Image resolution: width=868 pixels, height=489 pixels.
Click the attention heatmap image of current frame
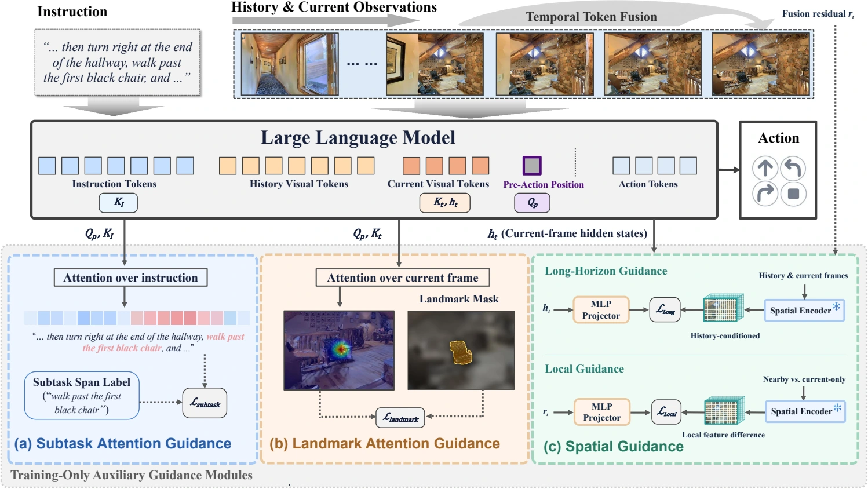[x=339, y=350]
